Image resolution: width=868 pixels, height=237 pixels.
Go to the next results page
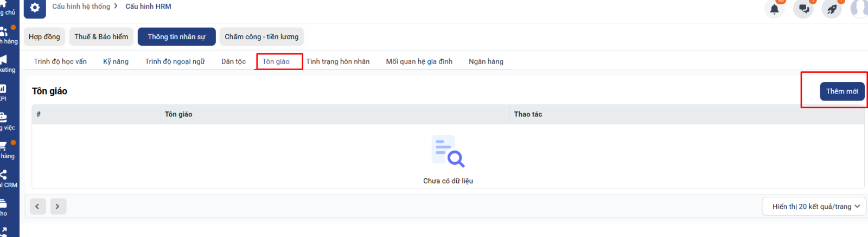click(58, 207)
